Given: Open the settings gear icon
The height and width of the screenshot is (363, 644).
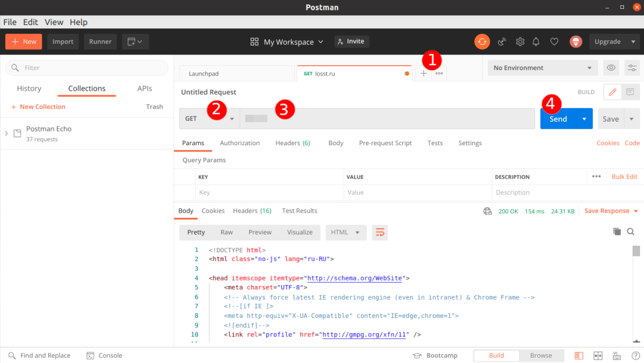Looking at the screenshot, I should click(520, 42).
